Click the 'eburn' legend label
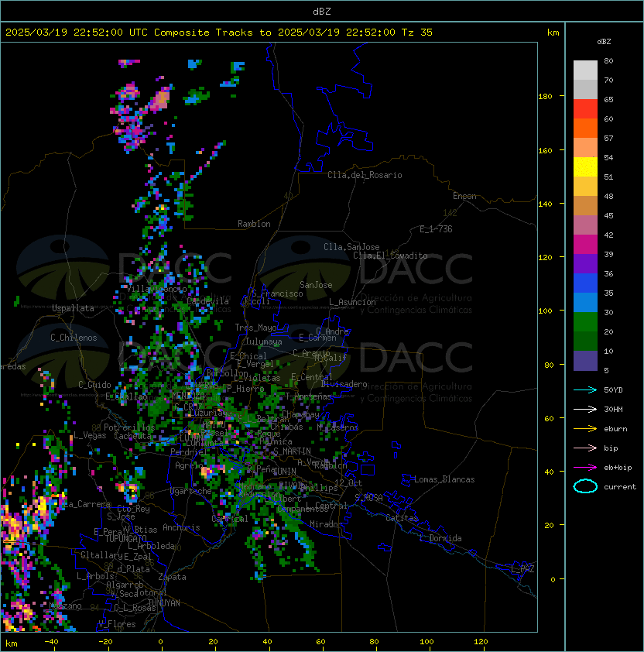The height and width of the screenshot is (652, 644). click(615, 429)
